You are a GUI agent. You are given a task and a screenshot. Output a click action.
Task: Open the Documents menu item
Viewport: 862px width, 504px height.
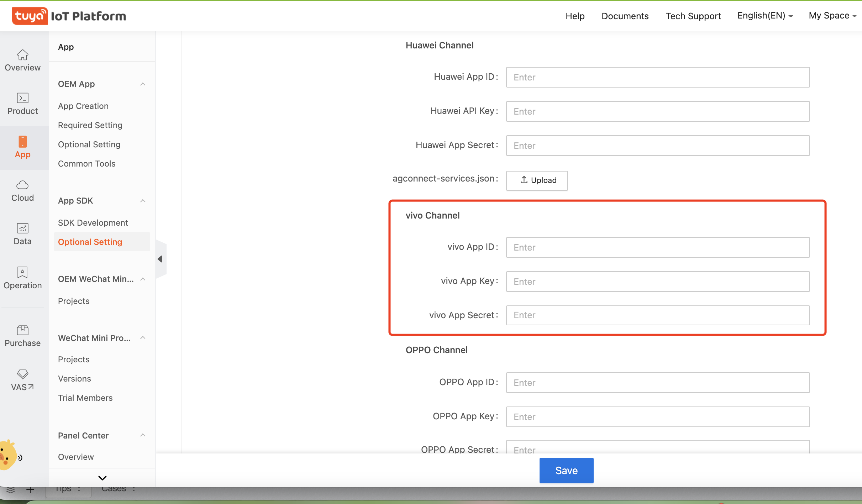click(625, 16)
